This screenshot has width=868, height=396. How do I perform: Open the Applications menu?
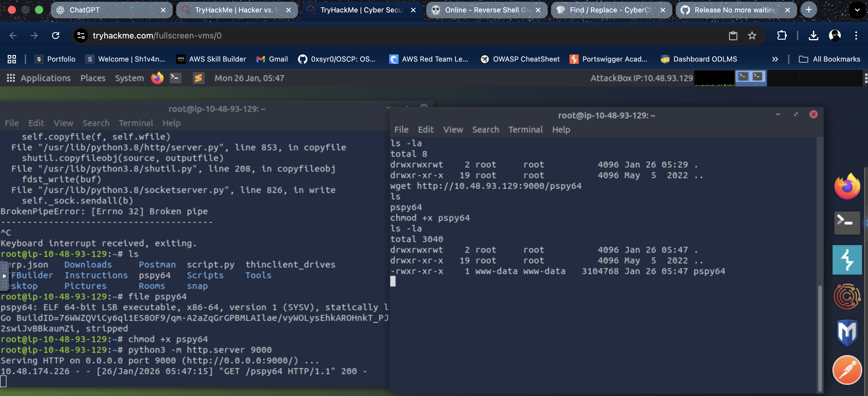45,78
